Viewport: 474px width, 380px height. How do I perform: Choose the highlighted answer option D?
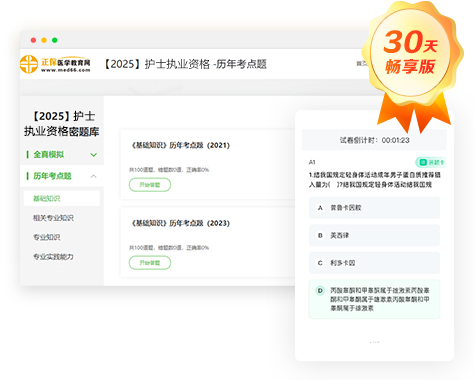(x=374, y=299)
